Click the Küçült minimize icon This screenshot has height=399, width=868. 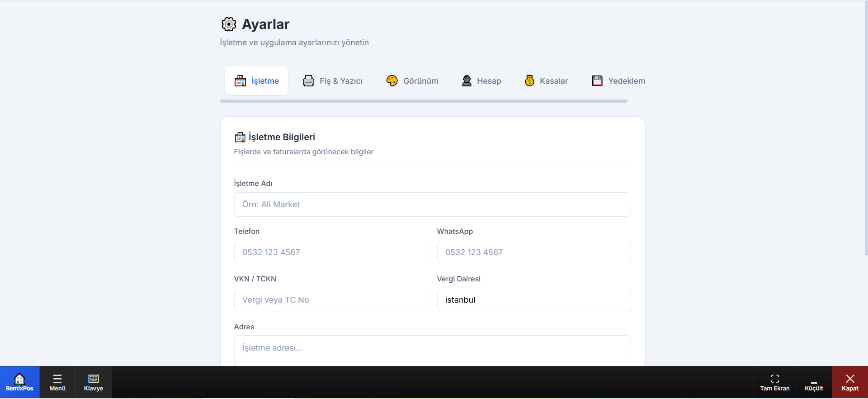coord(814,382)
